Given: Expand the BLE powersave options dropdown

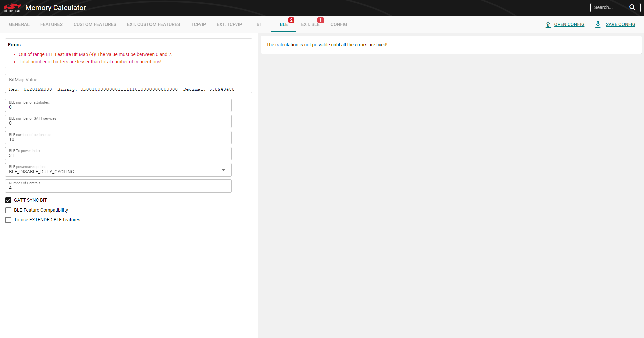Looking at the screenshot, I should pyautogui.click(x=223, y=170).
